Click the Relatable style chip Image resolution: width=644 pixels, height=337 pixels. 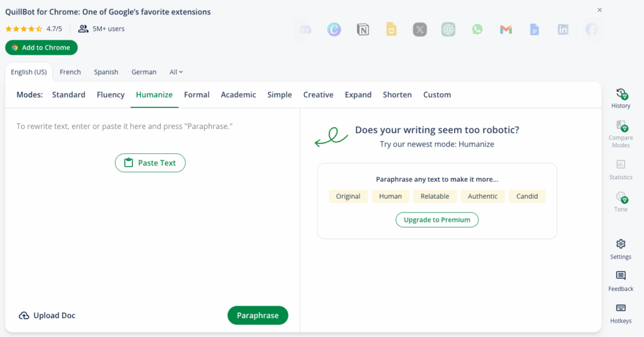coord(435,196)
